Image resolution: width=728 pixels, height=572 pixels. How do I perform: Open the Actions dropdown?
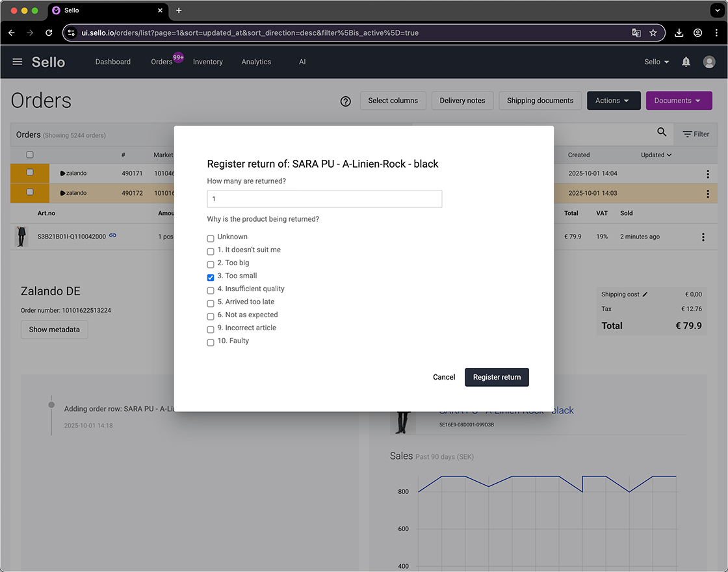point(613,101)
